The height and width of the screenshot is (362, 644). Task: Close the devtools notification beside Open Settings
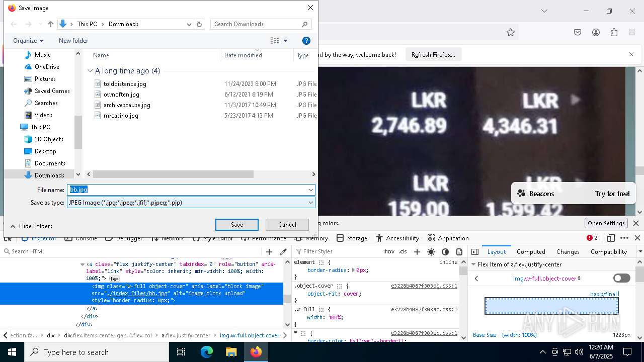tap(636, 223)
